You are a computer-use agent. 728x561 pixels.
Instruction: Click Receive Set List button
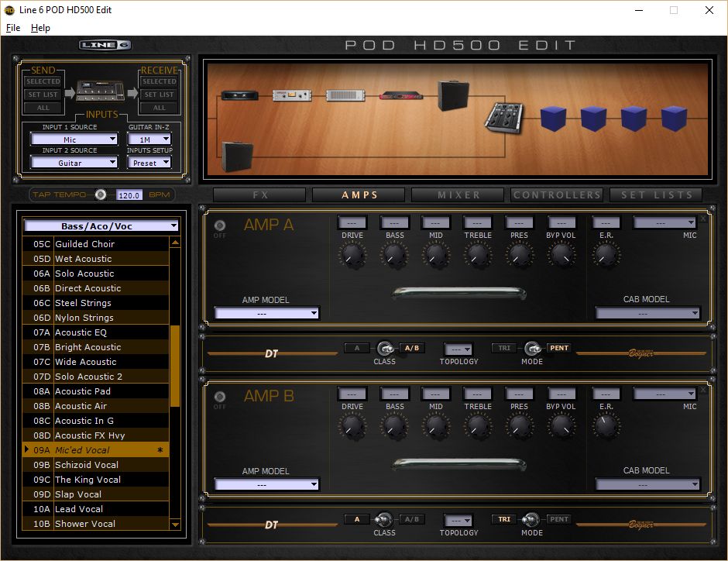point(160,95)
